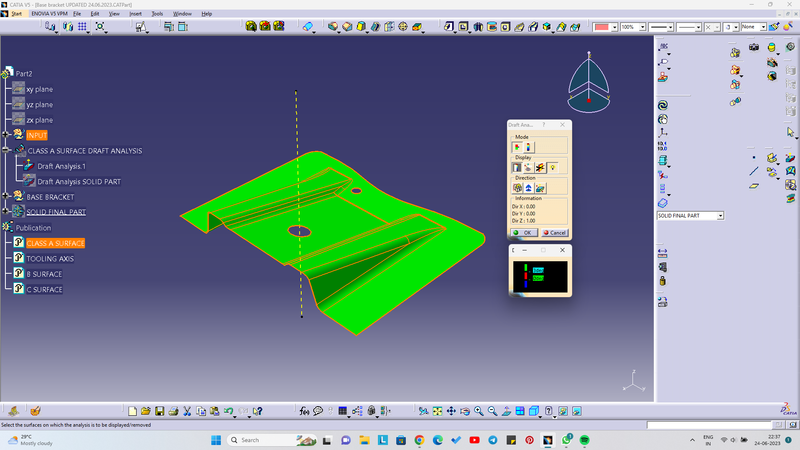Viewport: 800px width, 450px height.
Task: Select full analysis mode icon
Action: tap(529, 147)
